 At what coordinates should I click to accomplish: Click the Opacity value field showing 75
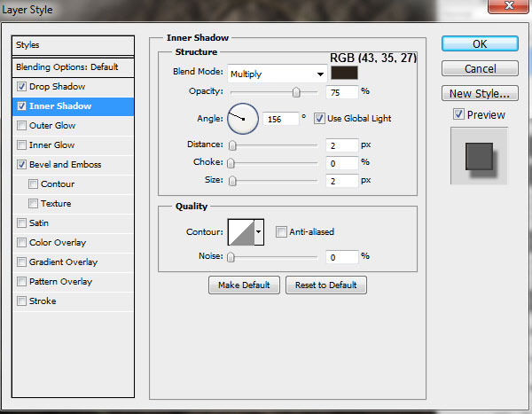342,92
